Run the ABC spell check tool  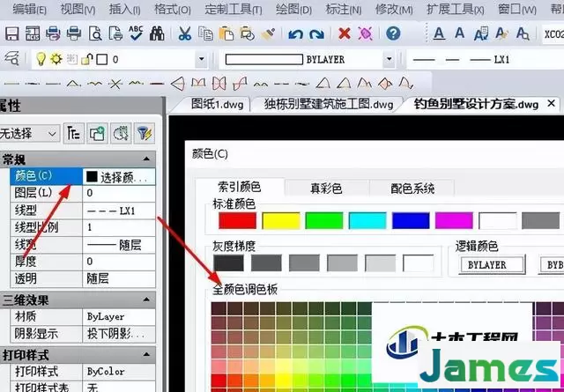pyautogui.click(x=136, y=33)
